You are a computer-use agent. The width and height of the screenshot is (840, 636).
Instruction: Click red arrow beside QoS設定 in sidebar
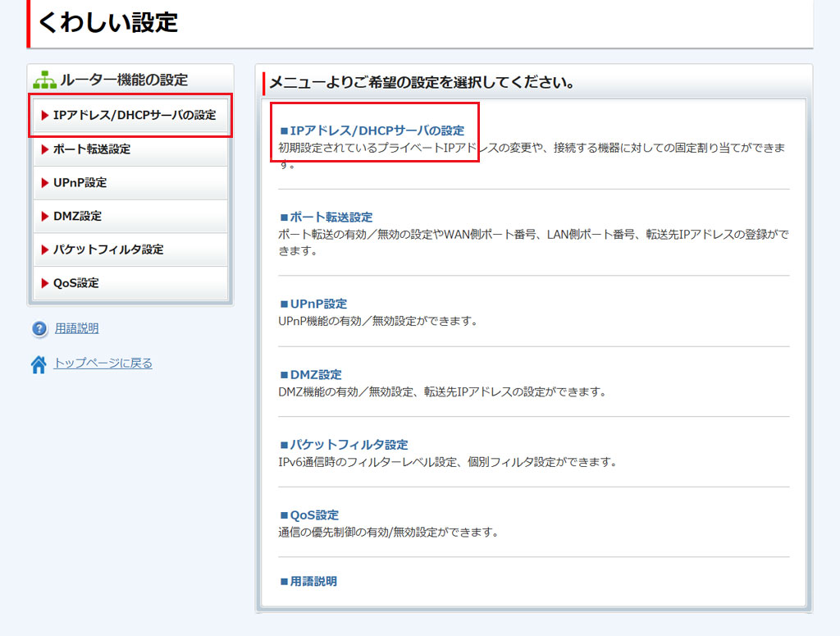point(45,283)
